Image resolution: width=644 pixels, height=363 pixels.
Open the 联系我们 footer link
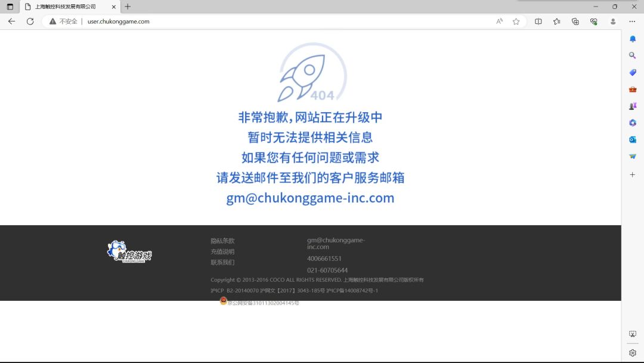click(x=222, y=262)
